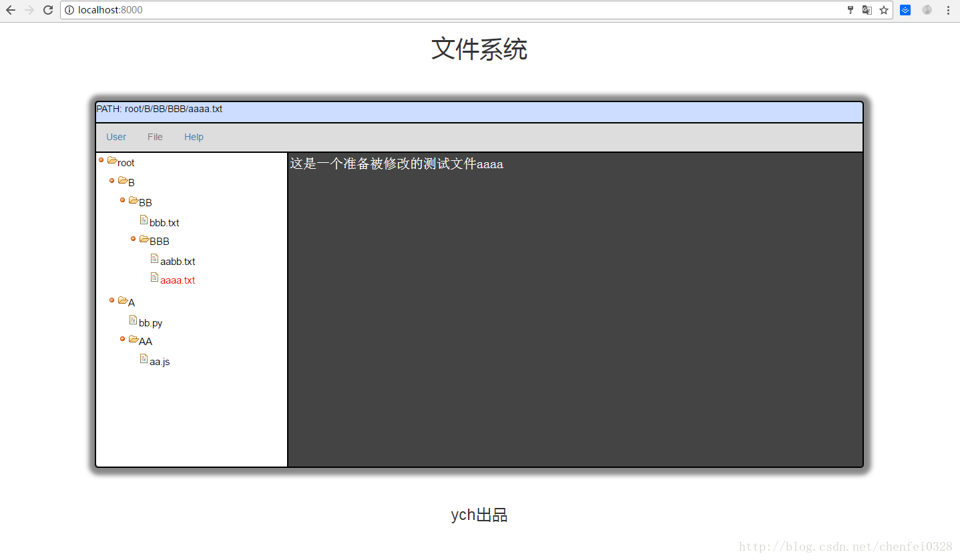Click the folder icon beside BBB
960x560 pixels.
point(144,239)
